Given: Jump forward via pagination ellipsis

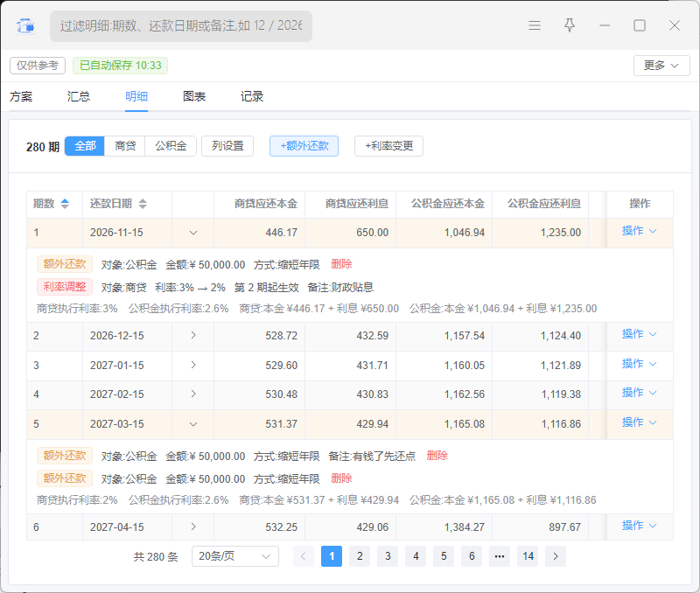Looking at the screenshot, I should pos(500,556).
